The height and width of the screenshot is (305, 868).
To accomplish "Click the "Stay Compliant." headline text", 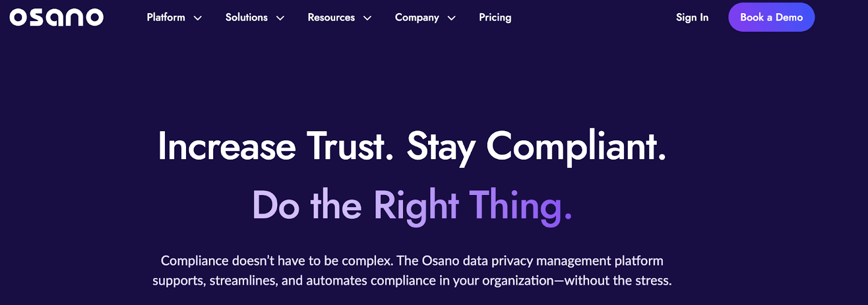I will pos(536,146).
